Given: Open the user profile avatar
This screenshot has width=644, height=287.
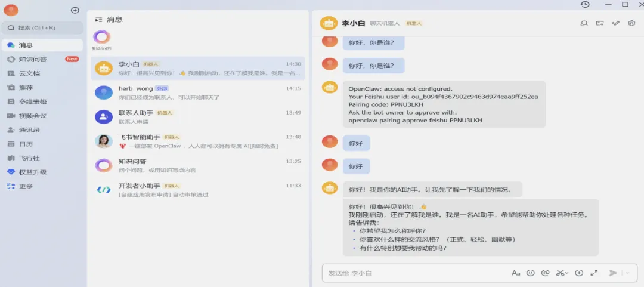Looking at the screenshot, I should tap(11, 10).
